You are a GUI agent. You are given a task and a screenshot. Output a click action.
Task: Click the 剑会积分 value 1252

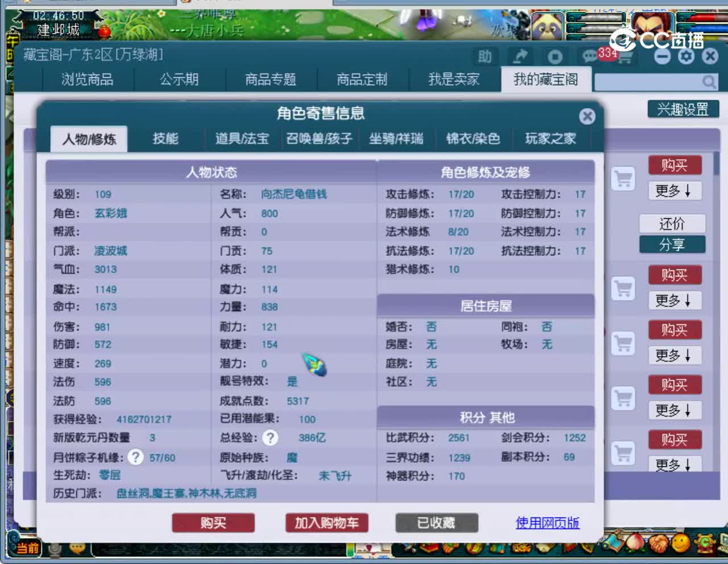pyautogui.click(x=574, y=438)
